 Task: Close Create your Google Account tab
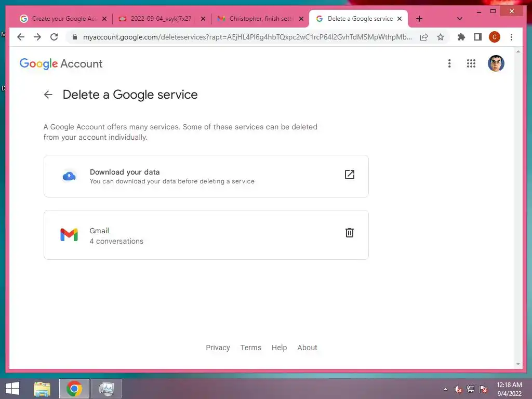point(104,19)
